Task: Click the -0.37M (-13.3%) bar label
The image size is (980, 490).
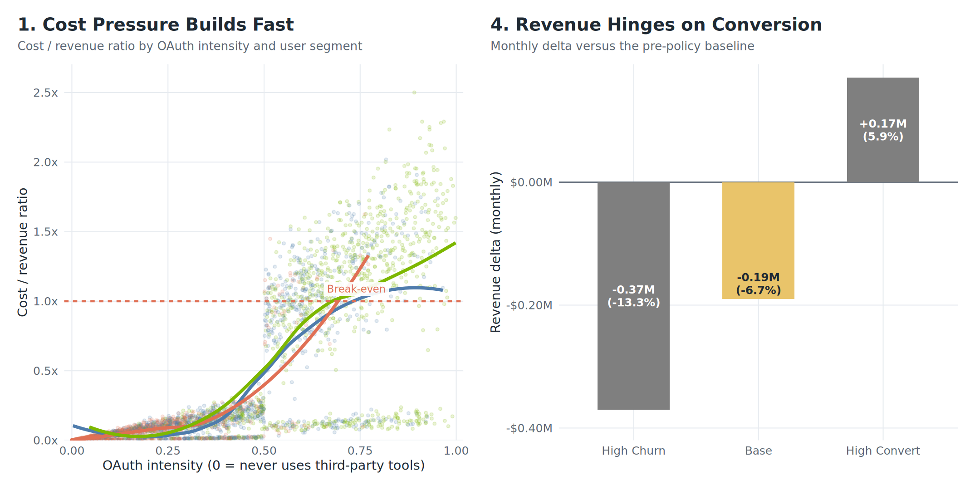Action: (633, 296)
